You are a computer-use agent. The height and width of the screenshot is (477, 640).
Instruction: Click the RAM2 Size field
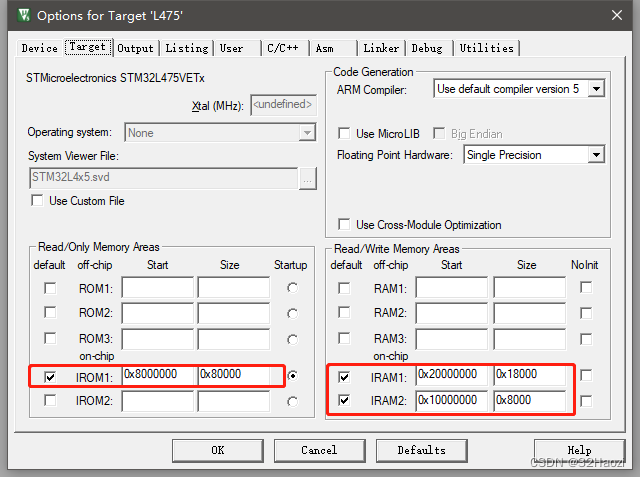tap(529, 313)
